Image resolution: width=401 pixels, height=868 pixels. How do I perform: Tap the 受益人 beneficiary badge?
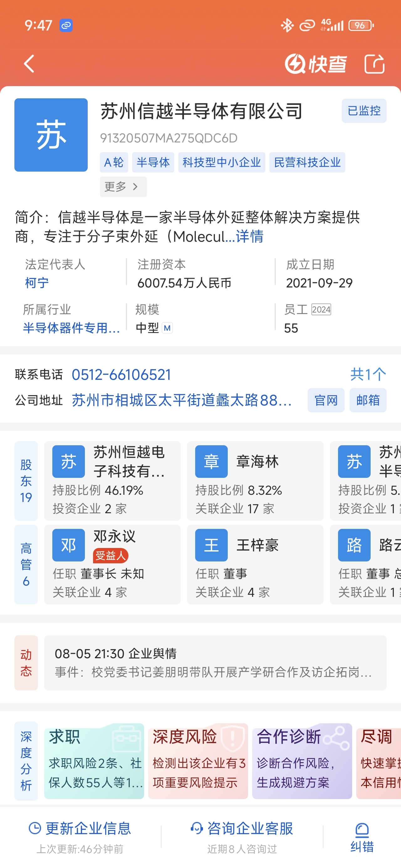pos(111,555)
